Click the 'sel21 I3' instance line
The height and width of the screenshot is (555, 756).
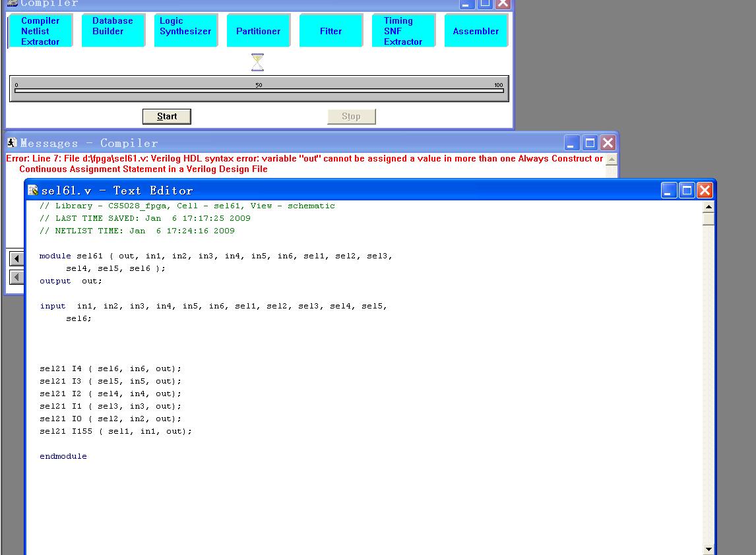coord(110,381)
